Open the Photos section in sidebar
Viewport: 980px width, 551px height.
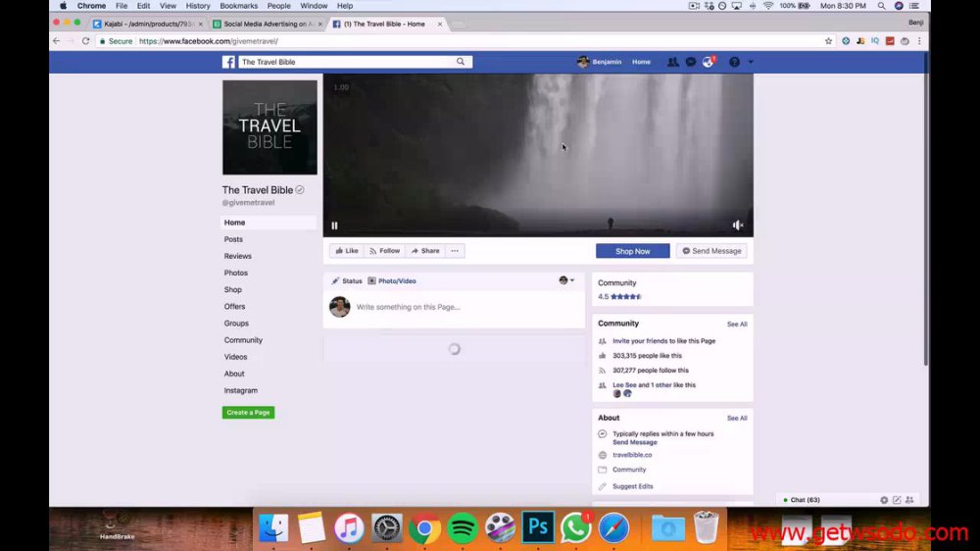point(235,274)
